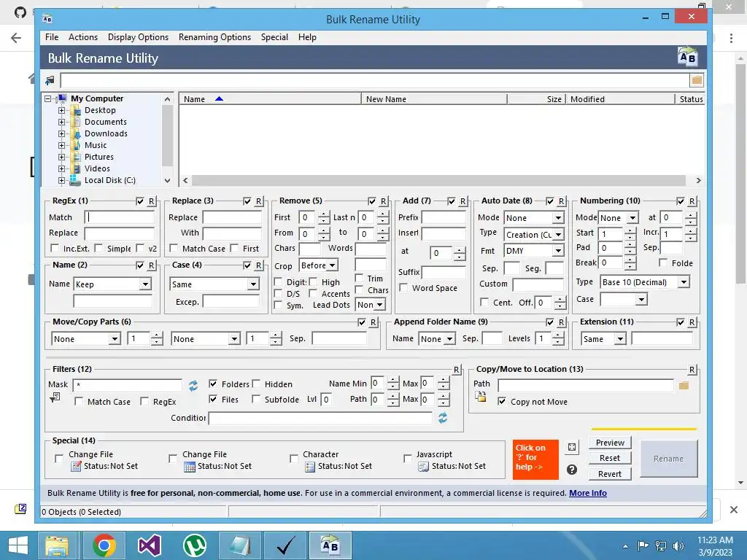
Task: Reset RegEx (1) section with R icon
Action: click(x=152, y=201)
